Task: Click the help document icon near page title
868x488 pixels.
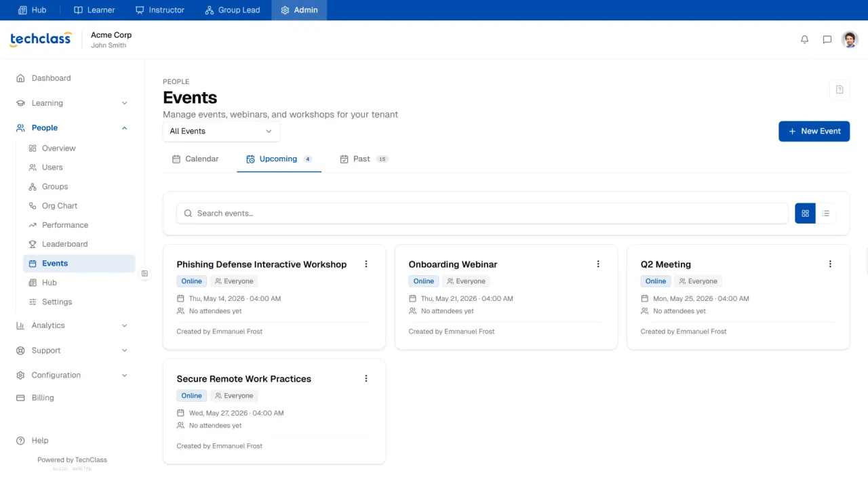Action: (x=840, y=89)
